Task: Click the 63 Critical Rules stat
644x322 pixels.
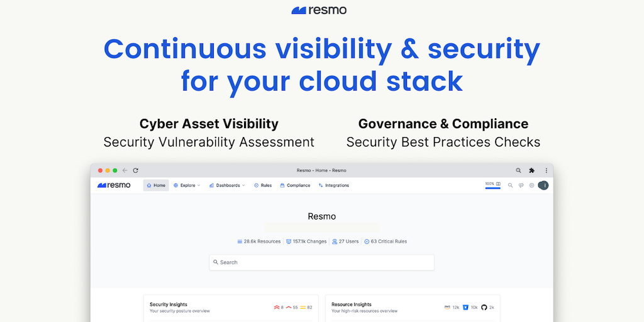Action: [386, 241]
